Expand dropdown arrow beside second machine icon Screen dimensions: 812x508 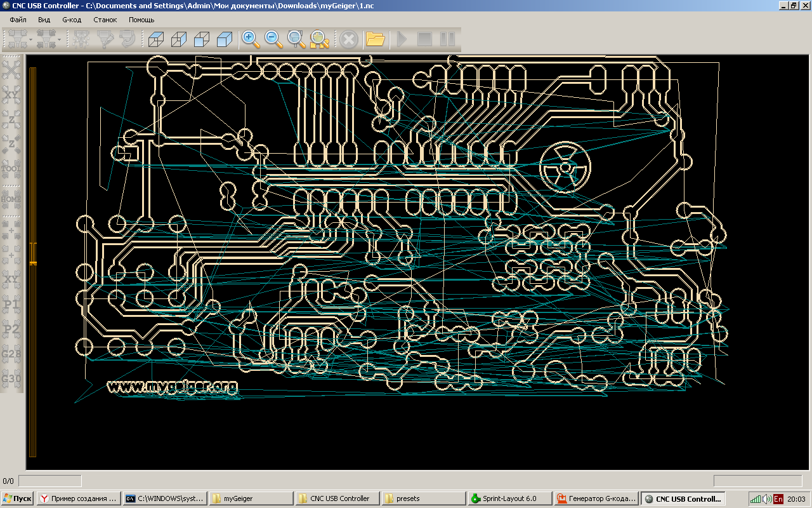tap(59, 41)
